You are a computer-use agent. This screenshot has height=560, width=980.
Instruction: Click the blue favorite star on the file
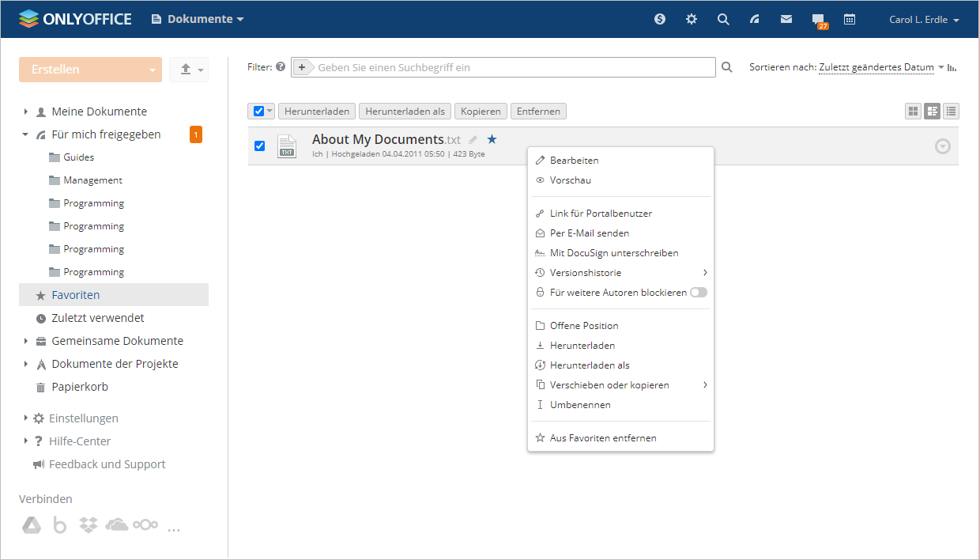tap(492, 139)
